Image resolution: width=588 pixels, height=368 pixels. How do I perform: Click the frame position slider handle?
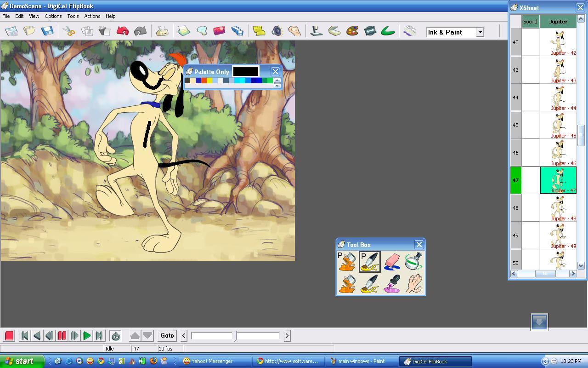tap(236, 336)
